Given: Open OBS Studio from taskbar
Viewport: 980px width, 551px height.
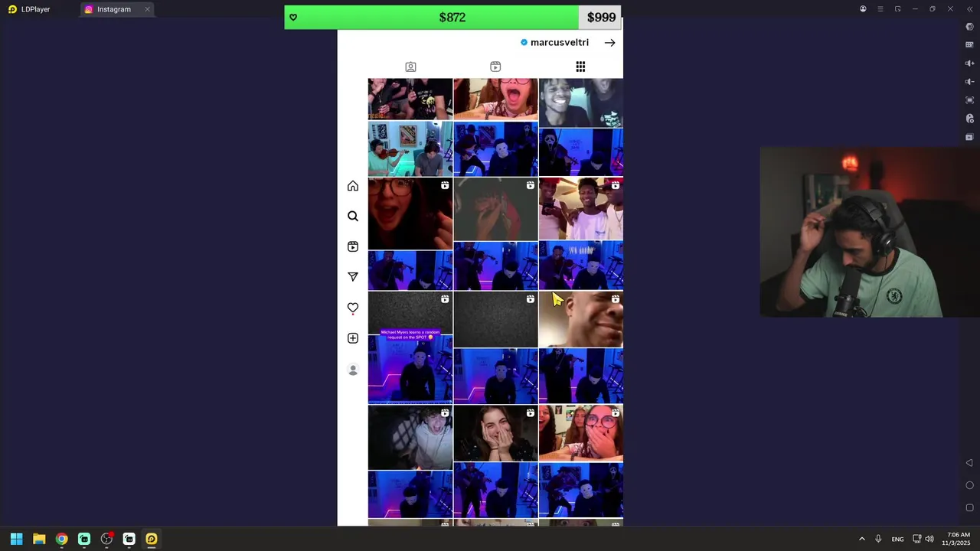Looking at the screenshot, I should (x=106, y=539).
